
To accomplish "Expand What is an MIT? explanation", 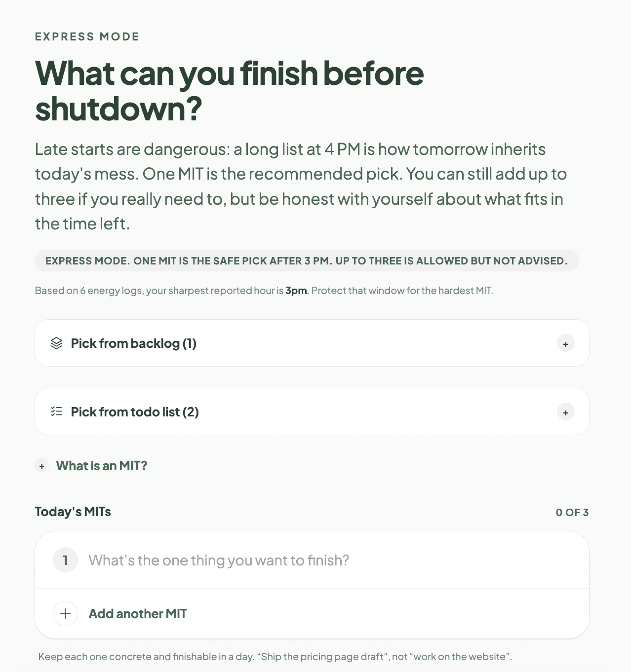I will pyautogui.click(x=102, y=466).
